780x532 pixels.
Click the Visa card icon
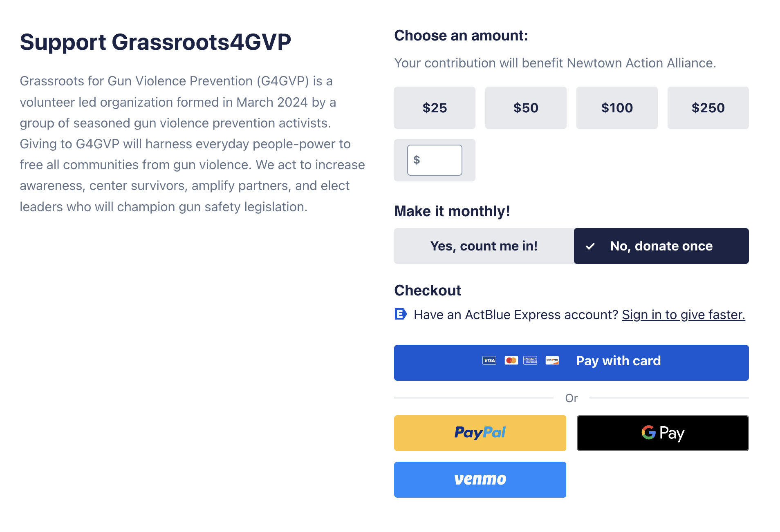click(489, 360)
